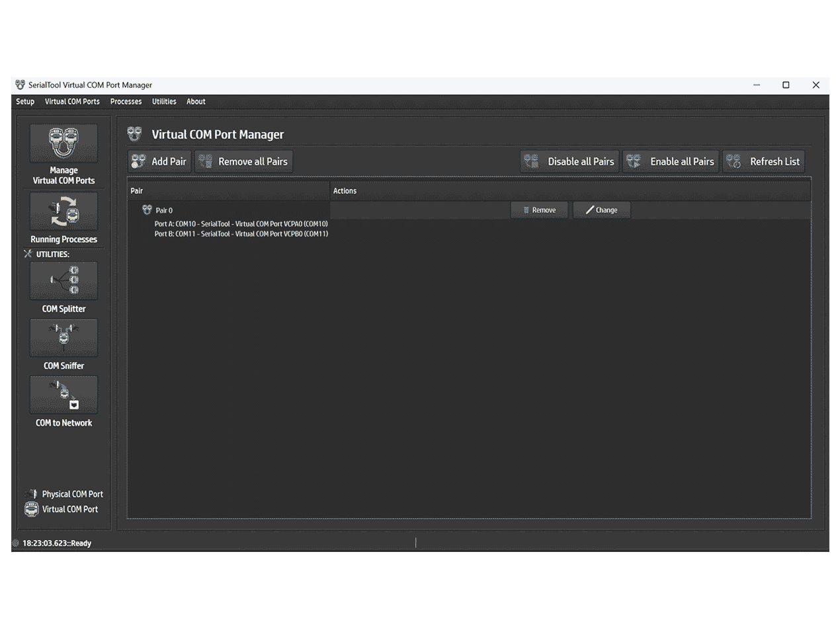Viewport: 840px width, 628px height.
Task: Click Enable all Pairs button
Action: click(671, 161)
